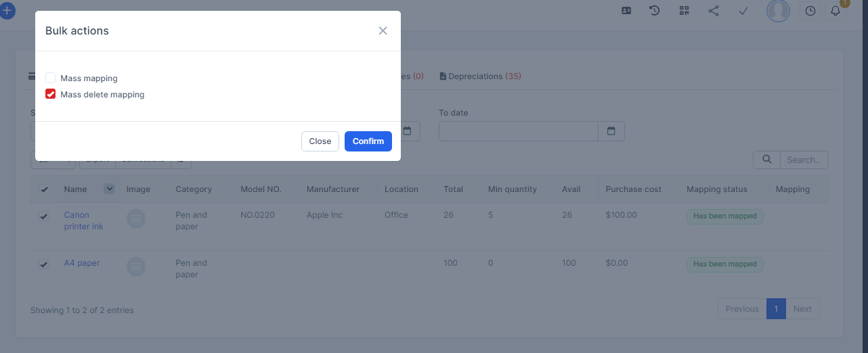The image size is (868, 353).
Task: Open the user profile avatar menu
Action: coord(778,11)
